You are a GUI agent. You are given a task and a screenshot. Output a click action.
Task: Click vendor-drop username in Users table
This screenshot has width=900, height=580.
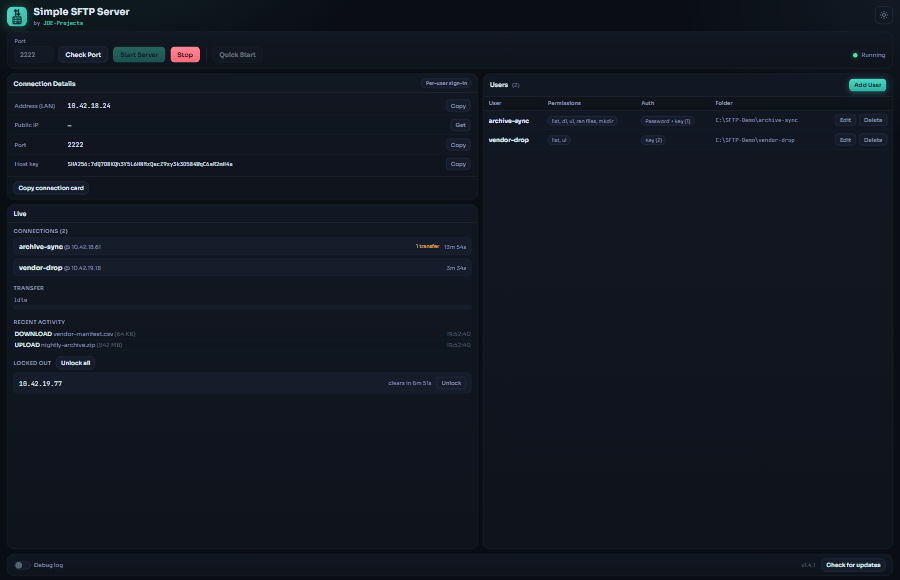click(x=509, y=140)
